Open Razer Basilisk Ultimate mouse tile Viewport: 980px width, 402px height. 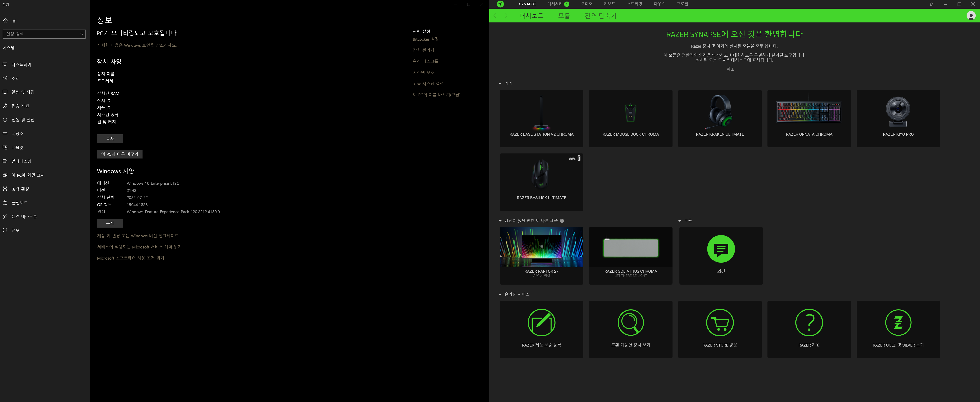tap(541, 182)
